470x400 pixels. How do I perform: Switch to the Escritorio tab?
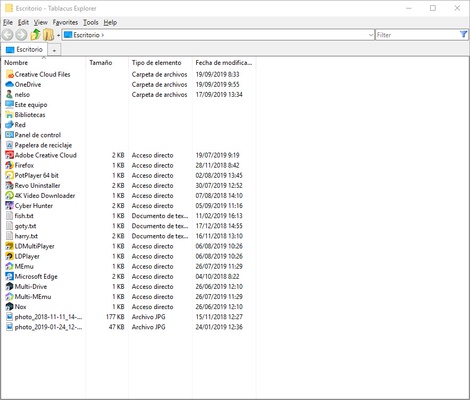pyautogui.click(x=24, y=50)
